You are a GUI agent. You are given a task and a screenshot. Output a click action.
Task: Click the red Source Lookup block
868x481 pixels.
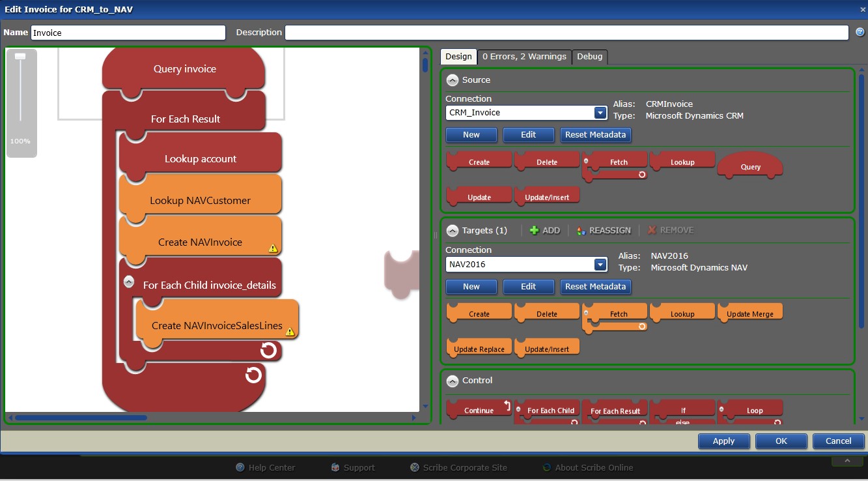pos(682,162)
